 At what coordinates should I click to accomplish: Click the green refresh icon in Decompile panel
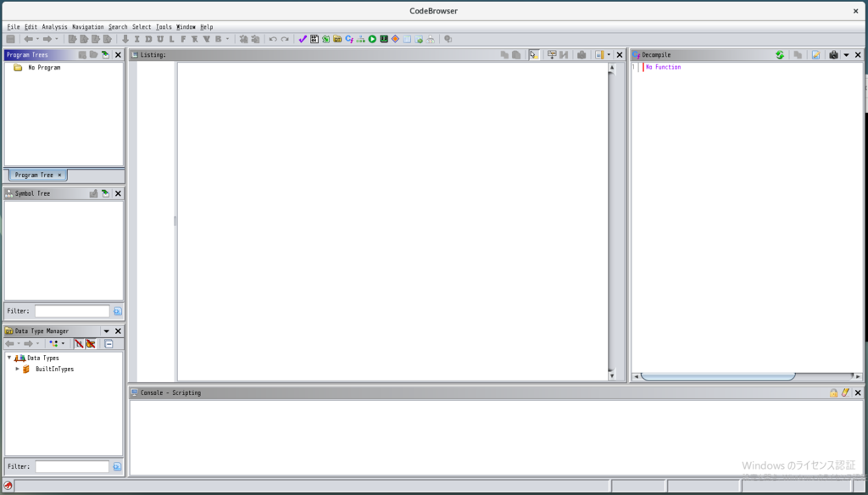(x=780, y=55)
